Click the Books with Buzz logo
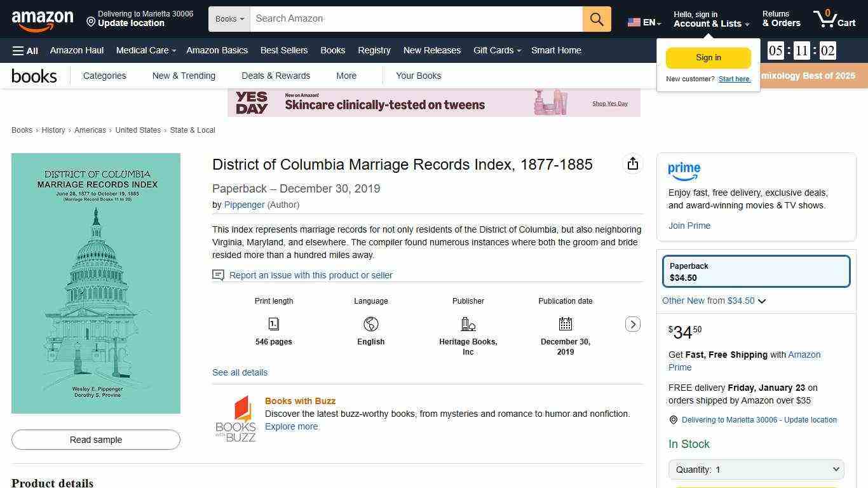This screenshot has width=868, height=488. [x=236, y=417]
